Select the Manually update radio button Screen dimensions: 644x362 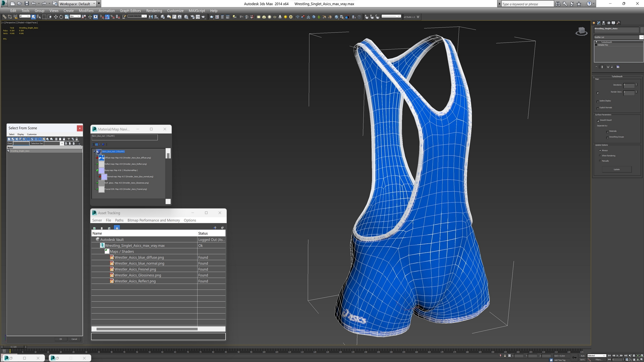click(x=600, y=161)
